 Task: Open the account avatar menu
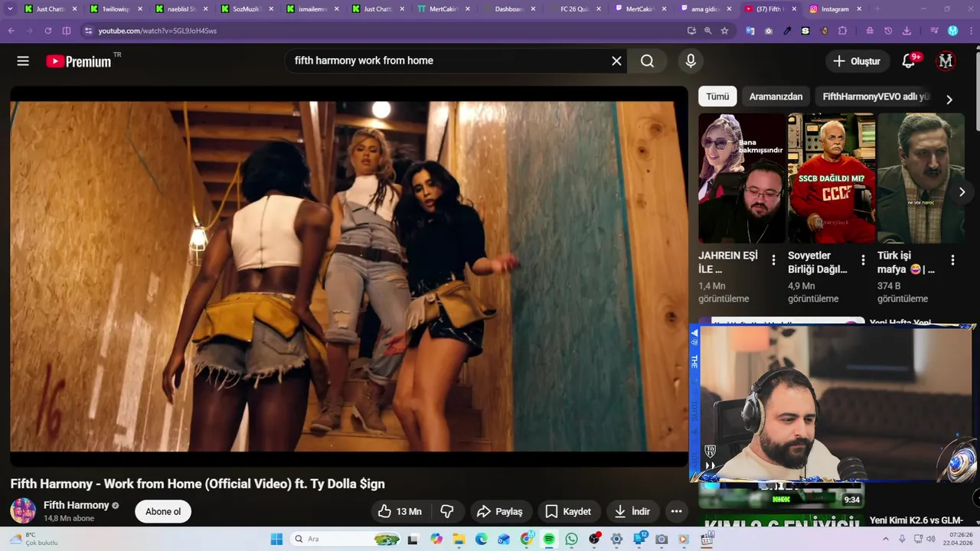click(x=946, y=61)
